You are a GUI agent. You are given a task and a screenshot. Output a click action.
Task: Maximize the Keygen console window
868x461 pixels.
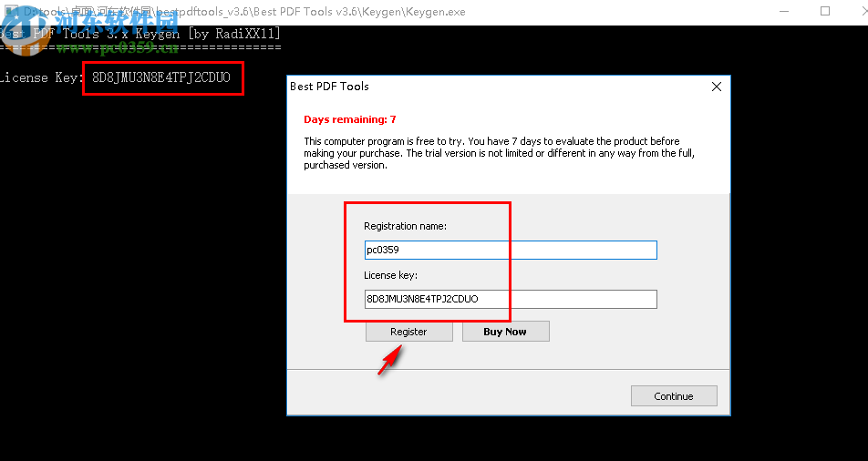click(825, 11)
